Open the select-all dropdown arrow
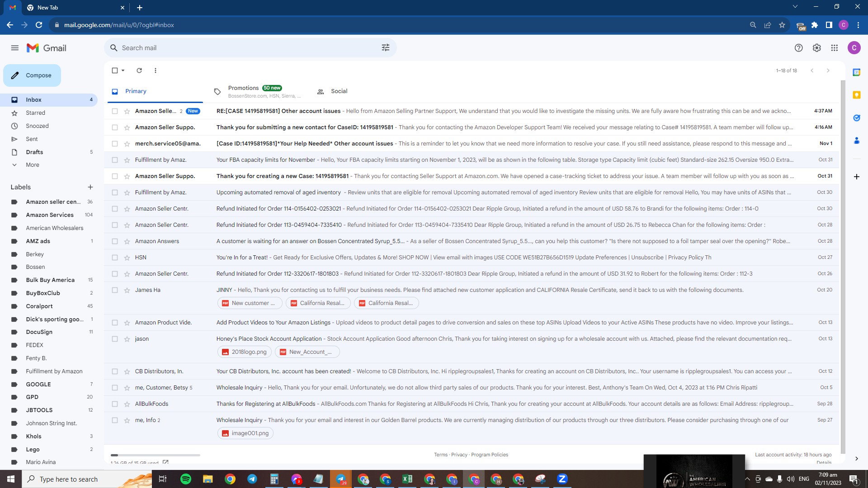 pyautogui.click(x=123, y=70)
